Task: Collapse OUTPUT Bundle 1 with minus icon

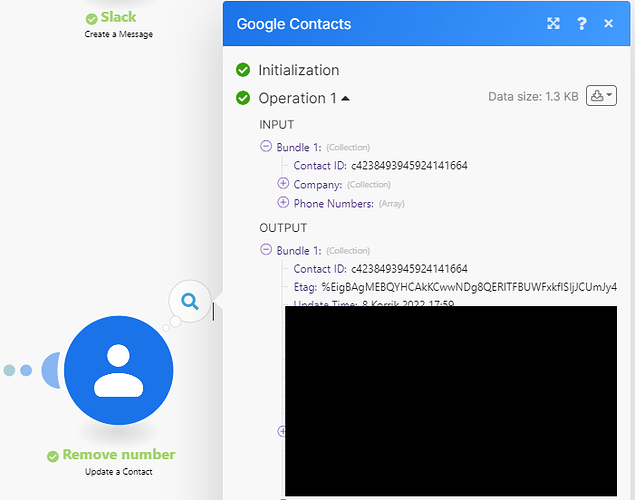Action: [266, 249]
